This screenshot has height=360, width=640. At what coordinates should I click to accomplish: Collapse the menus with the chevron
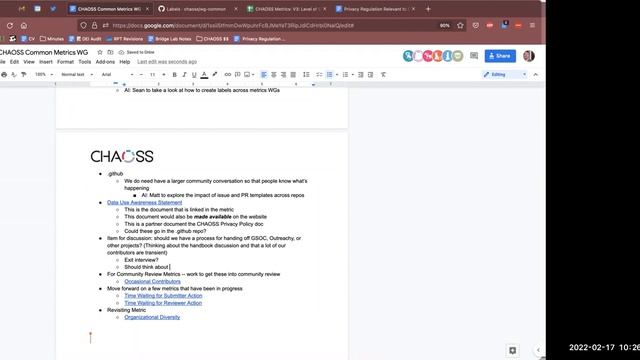pos(536,75)
